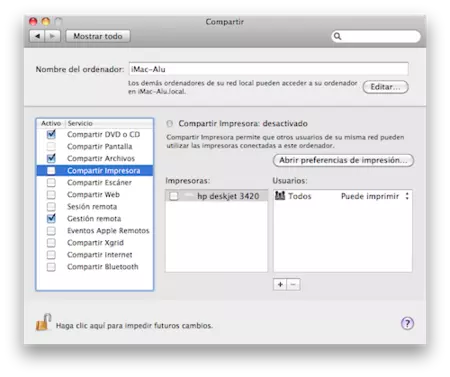
Task: Enable Eventos Apple Remotos checkbox
Action: pos(51,230)
